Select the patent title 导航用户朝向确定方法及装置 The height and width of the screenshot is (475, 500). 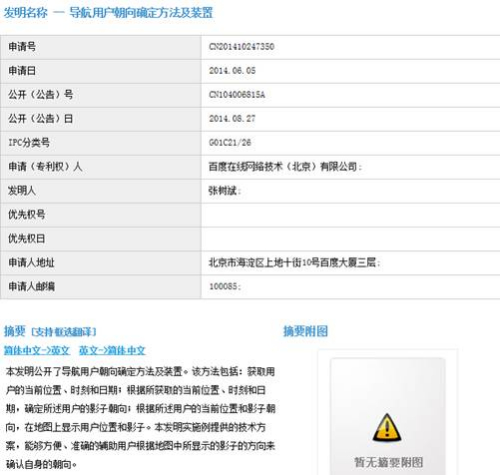141,13
